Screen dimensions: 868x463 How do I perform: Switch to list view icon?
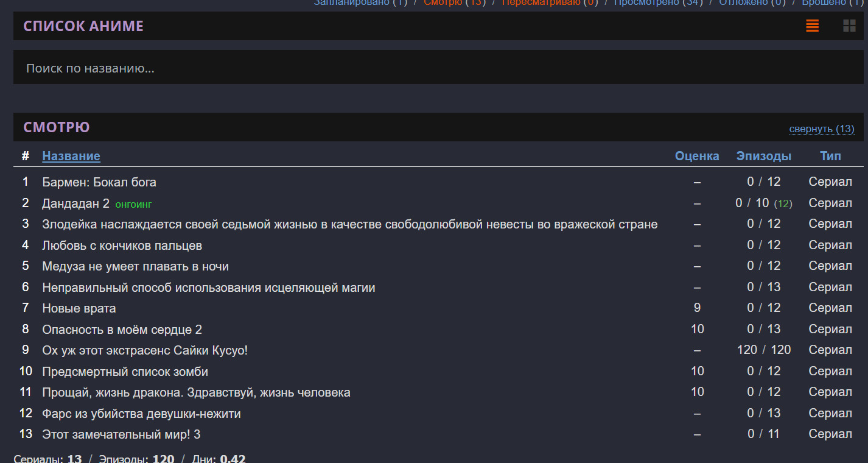(x=812, y=26)
